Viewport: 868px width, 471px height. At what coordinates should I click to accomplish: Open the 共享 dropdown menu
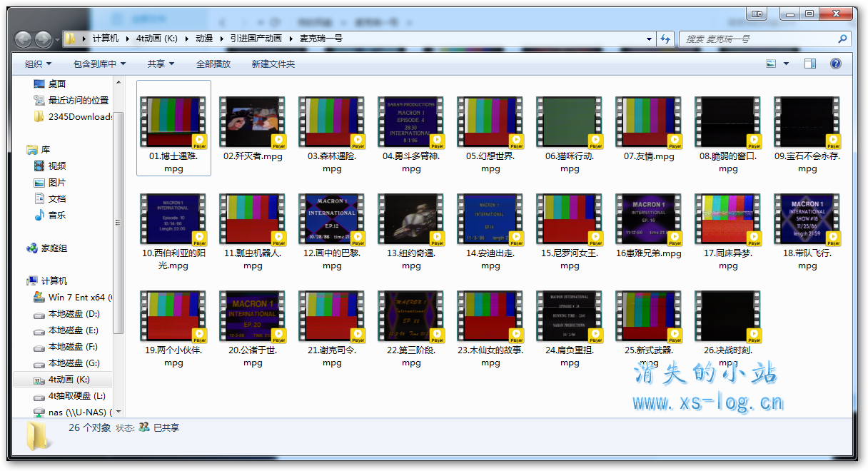161,64
